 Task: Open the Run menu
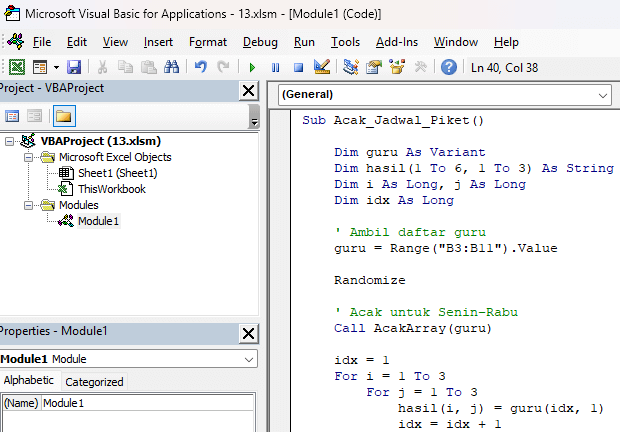pyautogui.click(x=304, y=42)
